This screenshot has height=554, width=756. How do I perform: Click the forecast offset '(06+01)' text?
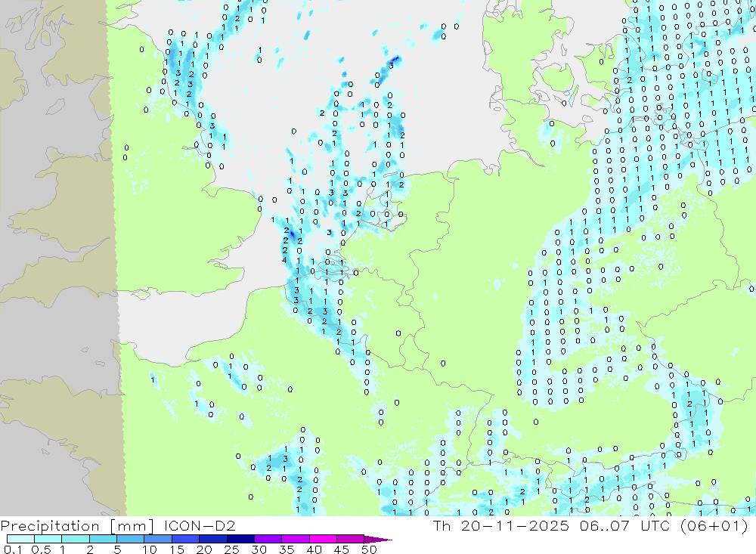pyautogui.click(x=714, y=525)
